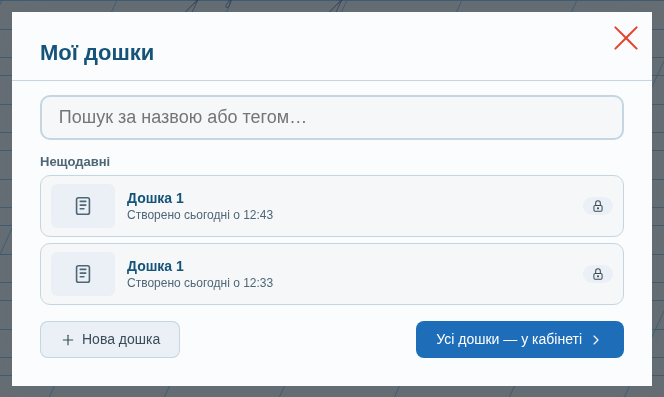Select text Створено сьогодні о 12:33
Image resolution: width=664 pixels, height=397 pixels.
pos(200,283)
